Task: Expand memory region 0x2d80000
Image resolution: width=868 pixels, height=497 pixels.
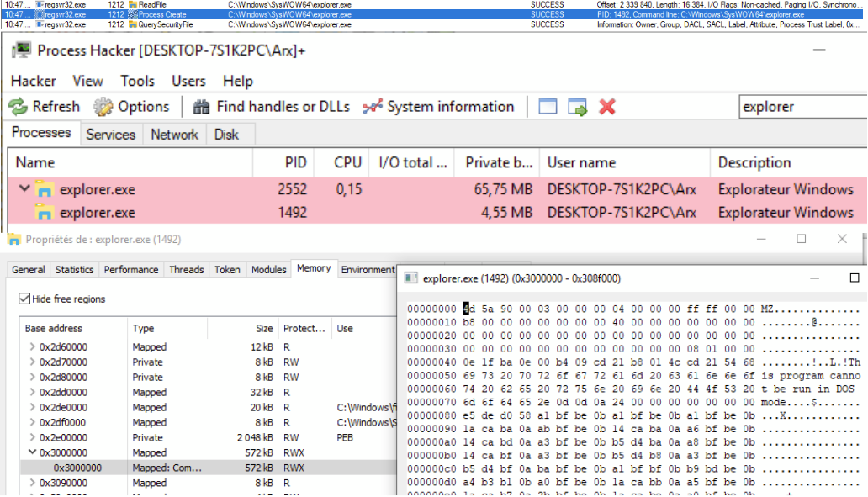Action: click(x=32, y=377)
